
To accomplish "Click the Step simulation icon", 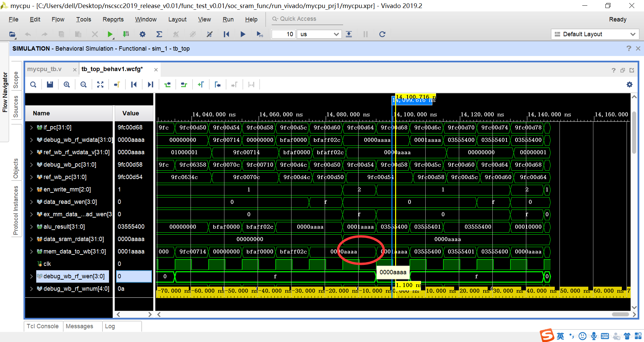I will pos(349,34).
